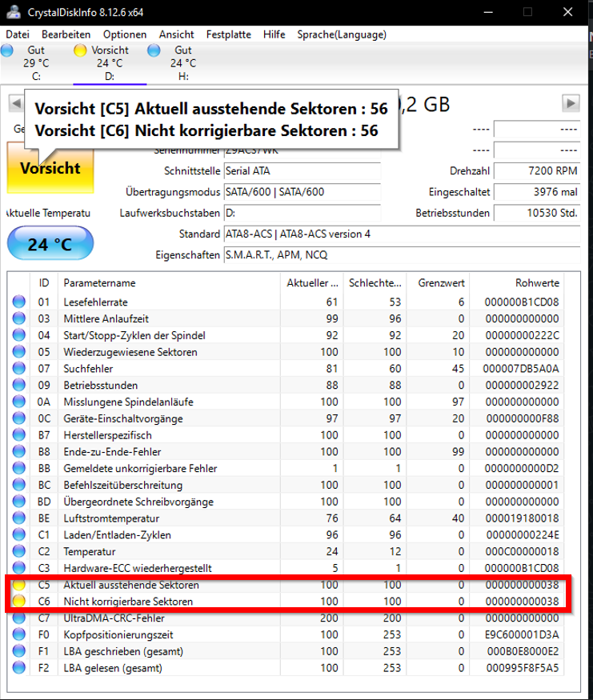
Task: Close the CrystalDiskInfo window
Action: coord(568,12)
